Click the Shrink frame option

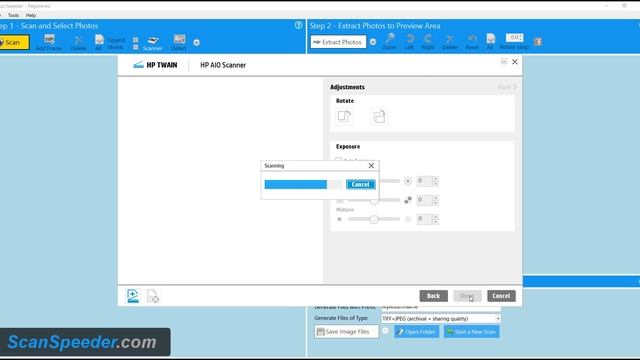point(115,47)
